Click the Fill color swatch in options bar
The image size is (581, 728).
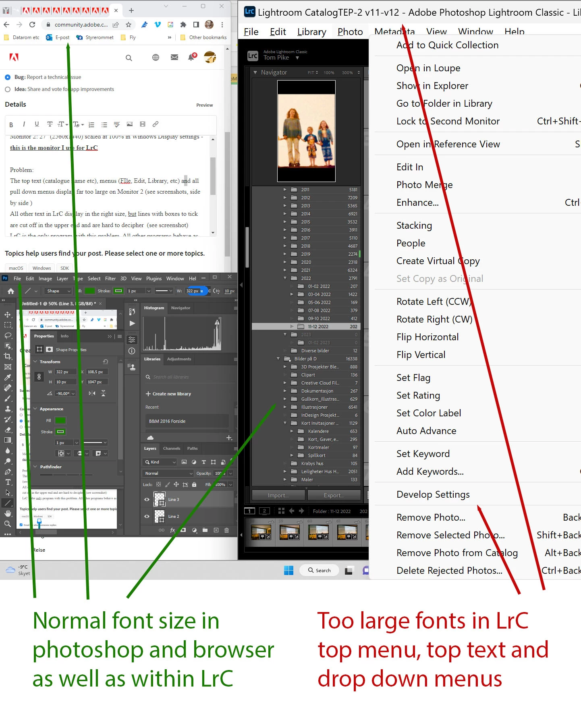pos(90,291)
